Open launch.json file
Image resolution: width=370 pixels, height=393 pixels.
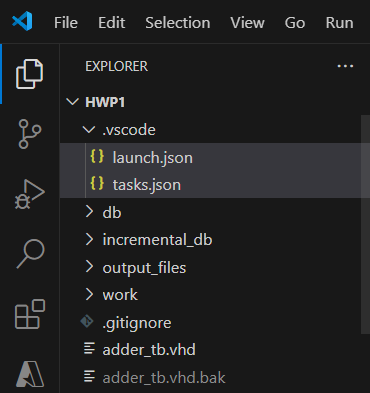click(x=215, y=157)
